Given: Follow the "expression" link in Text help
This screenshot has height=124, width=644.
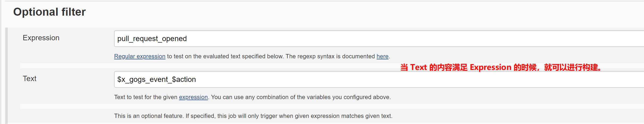Looking at the screenshot, I should [x=193, y=97].
